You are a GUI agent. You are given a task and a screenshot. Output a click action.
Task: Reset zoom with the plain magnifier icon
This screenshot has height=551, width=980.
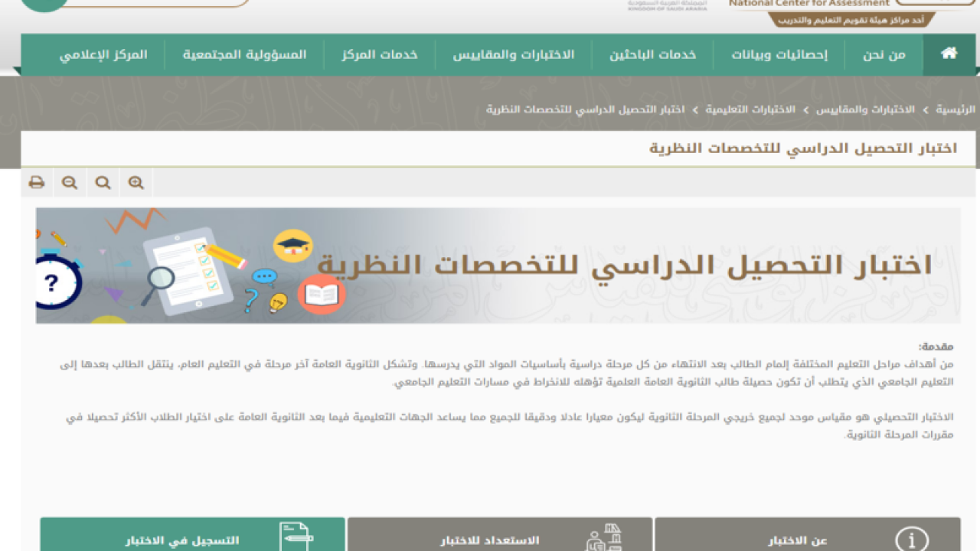pos(103,183)
